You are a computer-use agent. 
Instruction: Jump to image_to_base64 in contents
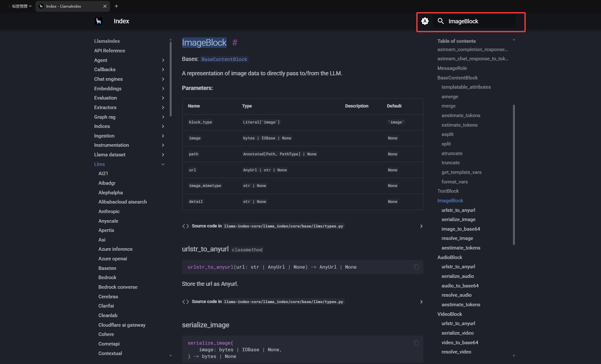click(x=461, y=229)
